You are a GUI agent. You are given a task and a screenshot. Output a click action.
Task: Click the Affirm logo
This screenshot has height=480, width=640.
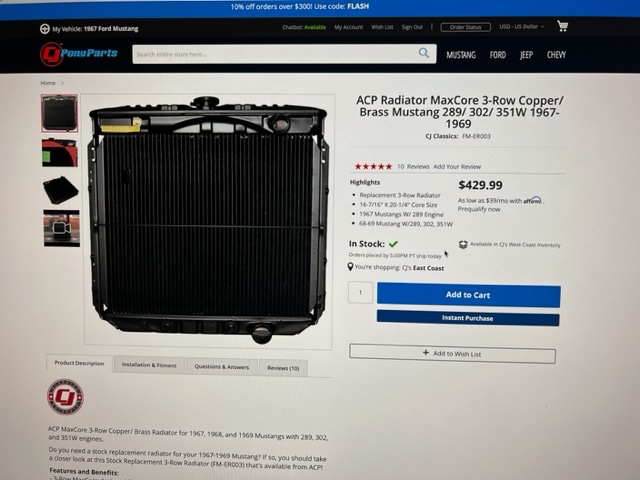click(532, 200)
